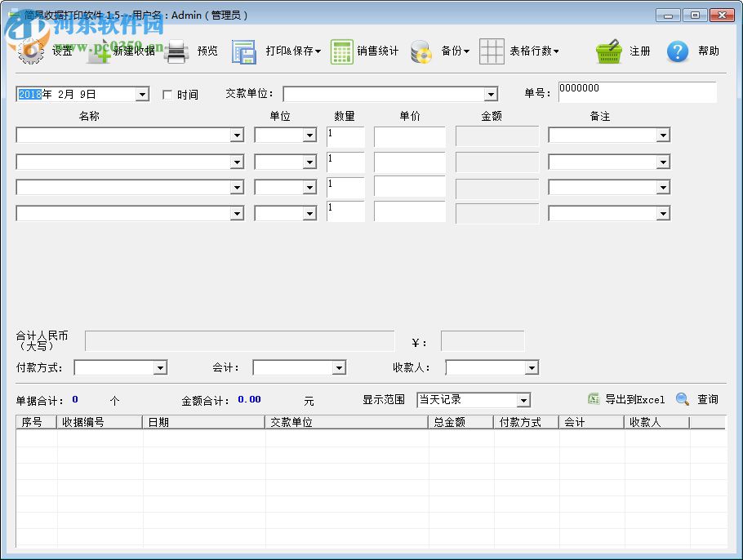Screen dimensions: 743x560
Task: Expand the 显示范围 range dropdown
Action: (523, 399)
